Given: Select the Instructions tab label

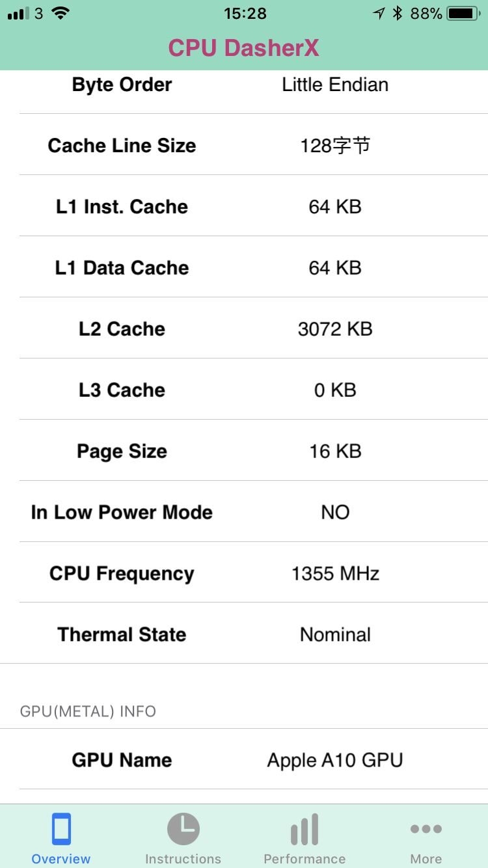Looking at the screenshot, I should (183, 859).
